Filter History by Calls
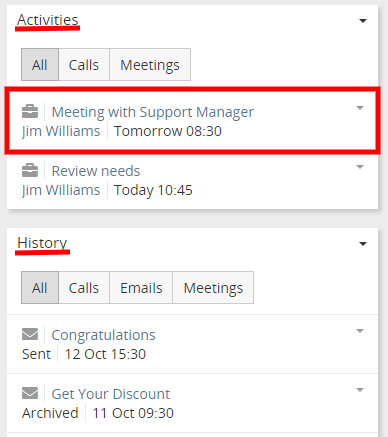This screenshot has width=388, height=437. 84,288
